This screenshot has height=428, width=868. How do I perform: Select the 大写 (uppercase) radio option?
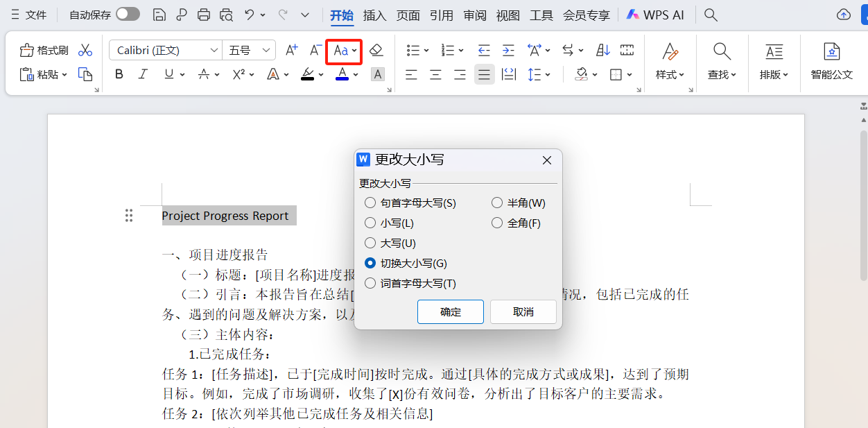370,243
